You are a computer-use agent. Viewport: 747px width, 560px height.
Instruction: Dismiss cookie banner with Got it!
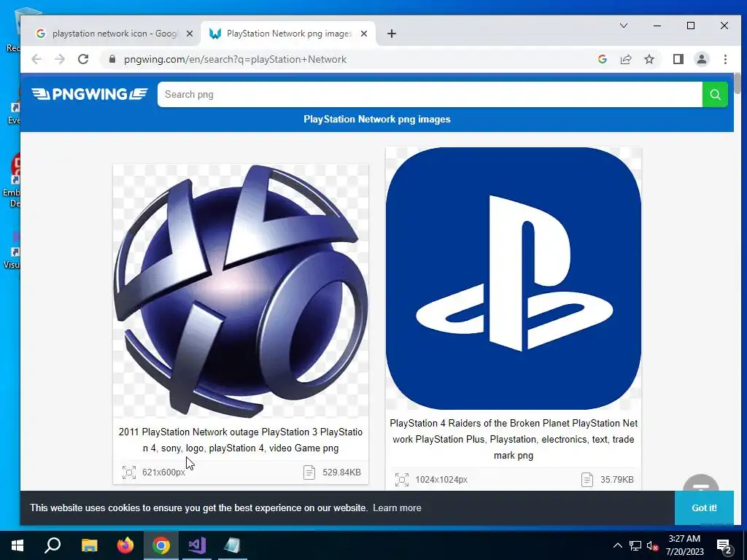coord(704,508)
